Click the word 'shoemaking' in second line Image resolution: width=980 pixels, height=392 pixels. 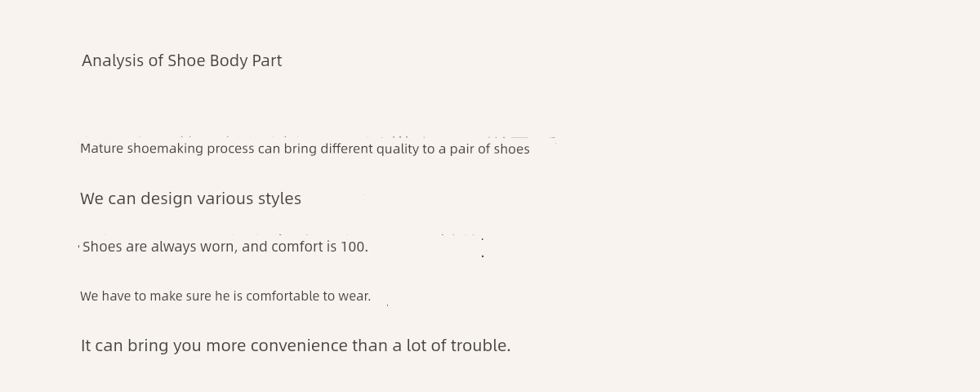(x=165, y=149)
